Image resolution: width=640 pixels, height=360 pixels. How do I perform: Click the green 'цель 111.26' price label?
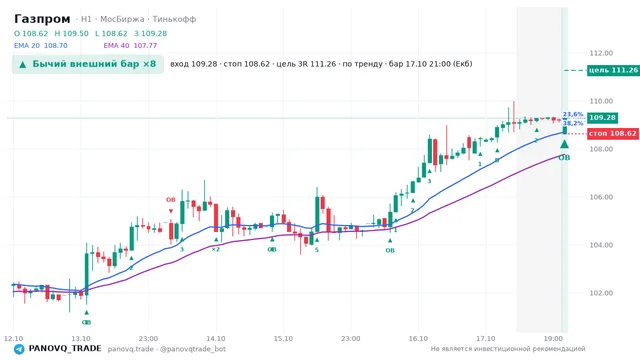(613, 70)
